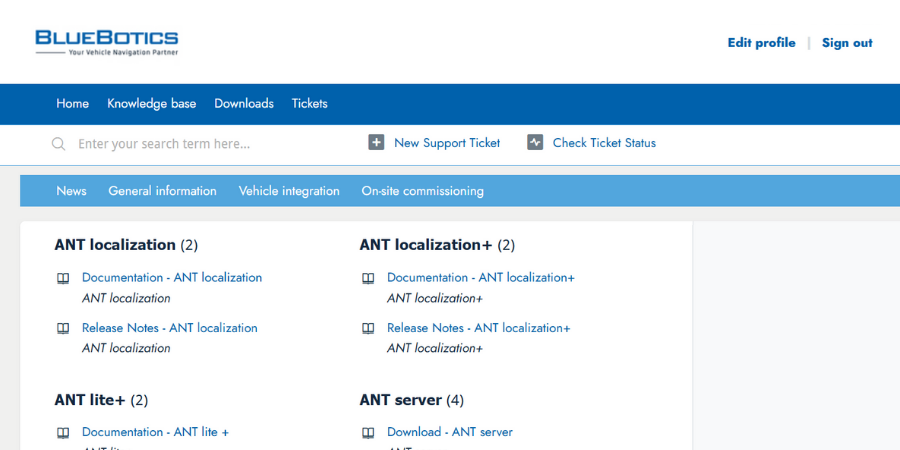Click book icon beside Release Notes - ANT localization+

click(x=368, y=328)
